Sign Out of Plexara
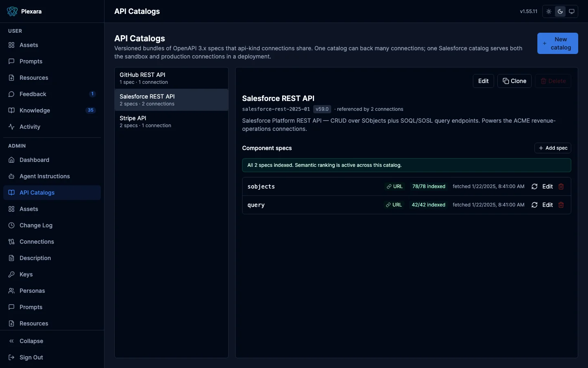 click(x=52, y=357)
